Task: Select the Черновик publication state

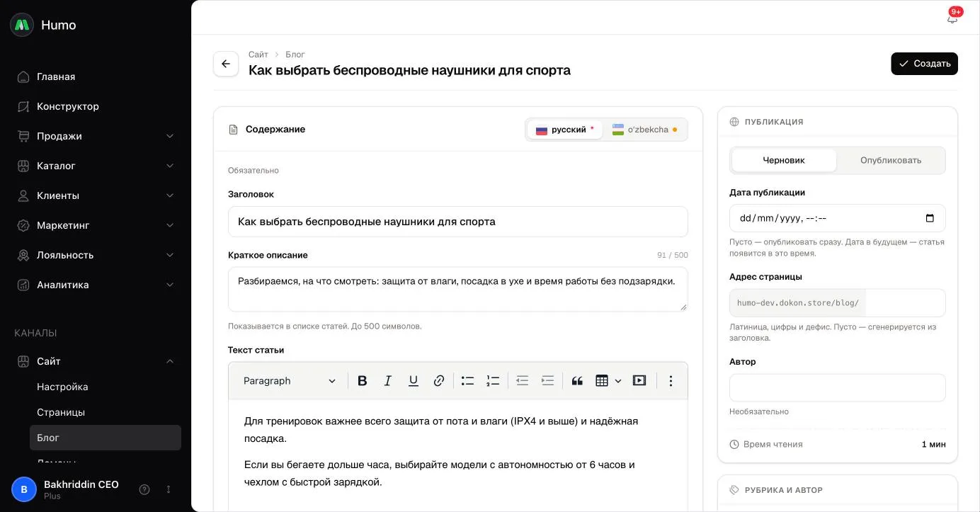Action: (784, 160)
